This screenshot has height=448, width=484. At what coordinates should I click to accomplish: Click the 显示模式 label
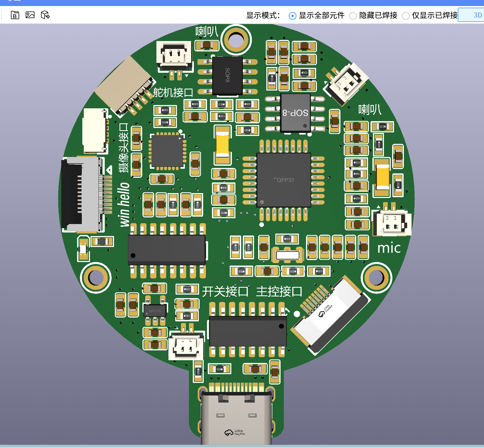pyautogui.click(x=263, y=15)
